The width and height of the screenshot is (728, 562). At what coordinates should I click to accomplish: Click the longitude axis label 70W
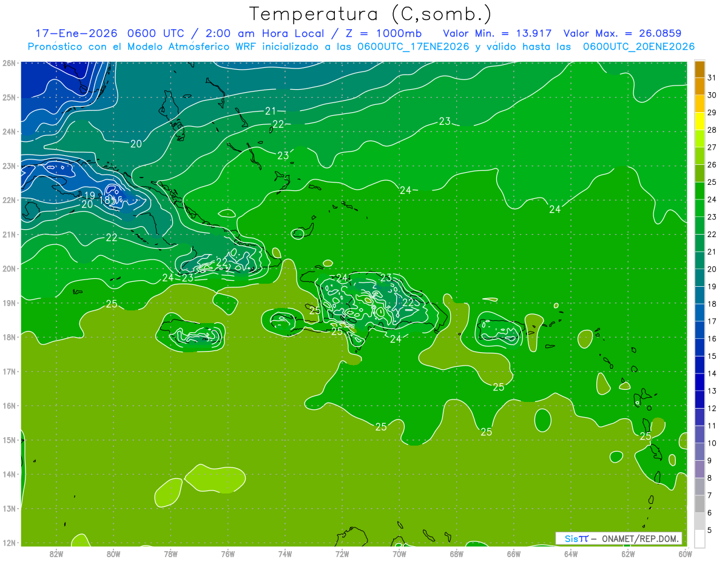tap(399, 554)
